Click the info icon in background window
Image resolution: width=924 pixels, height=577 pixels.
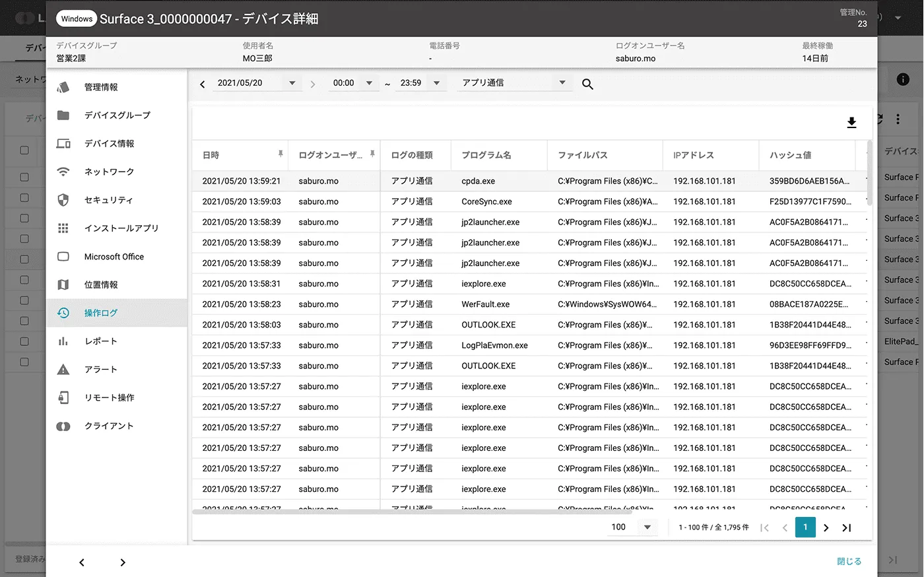[x=903, y=79]
